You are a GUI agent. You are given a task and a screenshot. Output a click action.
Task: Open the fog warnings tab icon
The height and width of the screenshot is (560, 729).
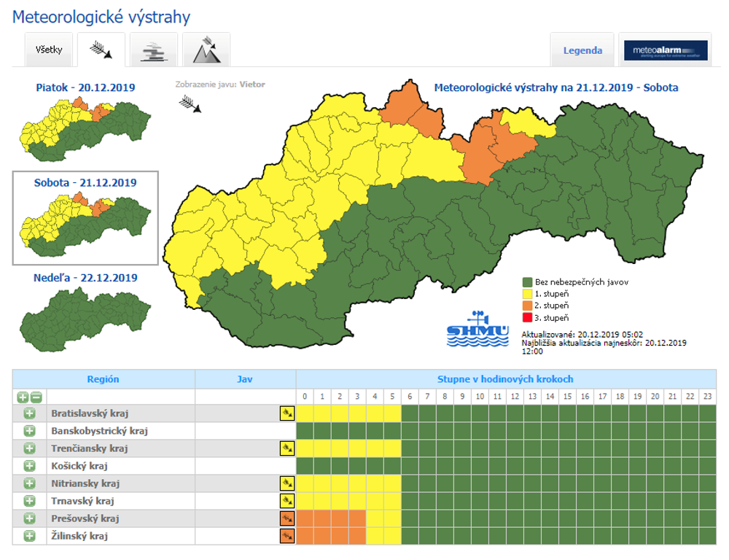tap(154, 50)
